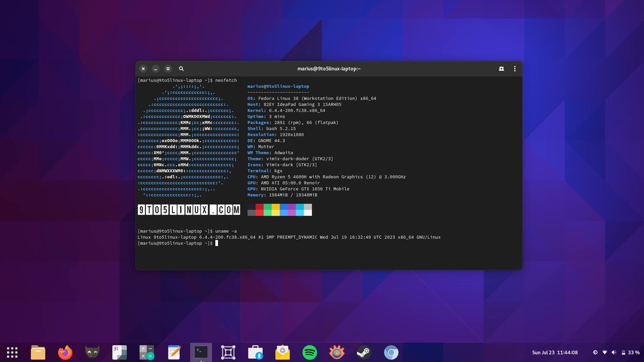
Task: Click the blue marius@9to5linux-laptop neofetch heading
Action: pos(279,86)
